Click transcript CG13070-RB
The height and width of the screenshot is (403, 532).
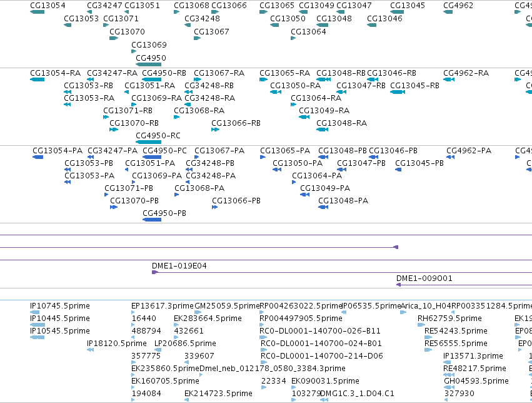point(114,130)
